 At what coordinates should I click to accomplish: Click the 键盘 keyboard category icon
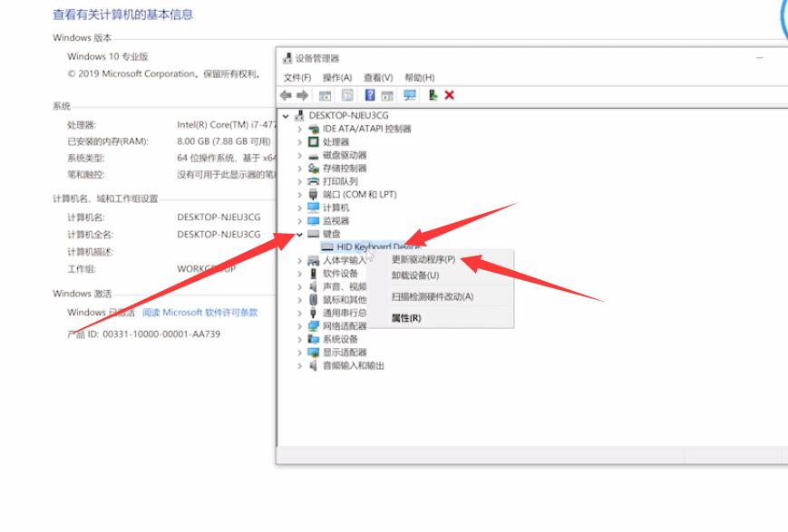pos(313,234)
